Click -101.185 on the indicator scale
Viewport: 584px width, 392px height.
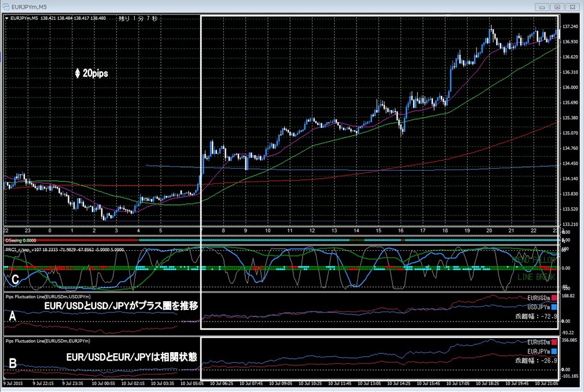click(x=570, y=376)
